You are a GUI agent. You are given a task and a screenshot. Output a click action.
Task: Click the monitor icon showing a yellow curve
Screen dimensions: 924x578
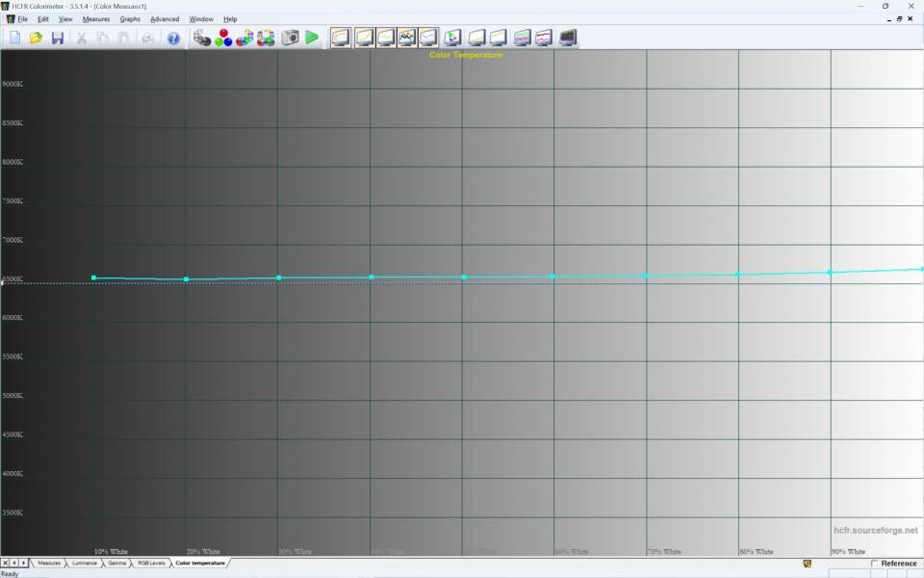(x=499, y=38)
